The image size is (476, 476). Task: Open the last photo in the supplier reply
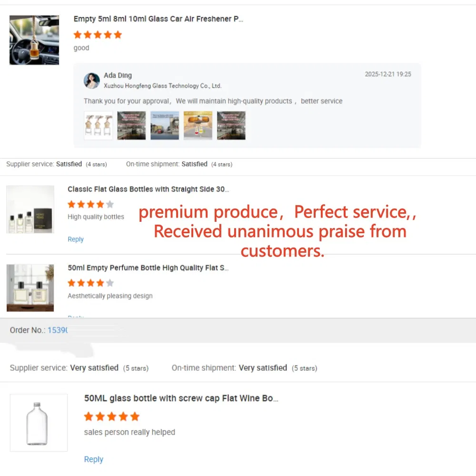tap(231, 126)
